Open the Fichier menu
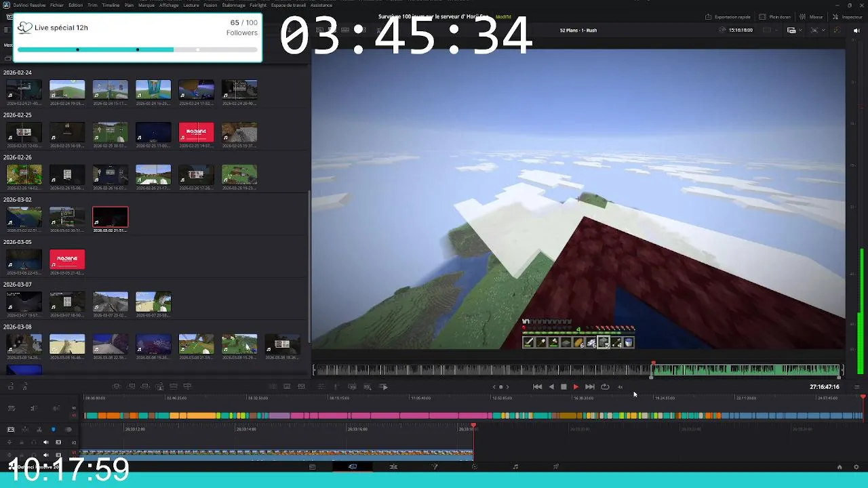Viewport: 868px width, 488px height. tap(57, 5)
